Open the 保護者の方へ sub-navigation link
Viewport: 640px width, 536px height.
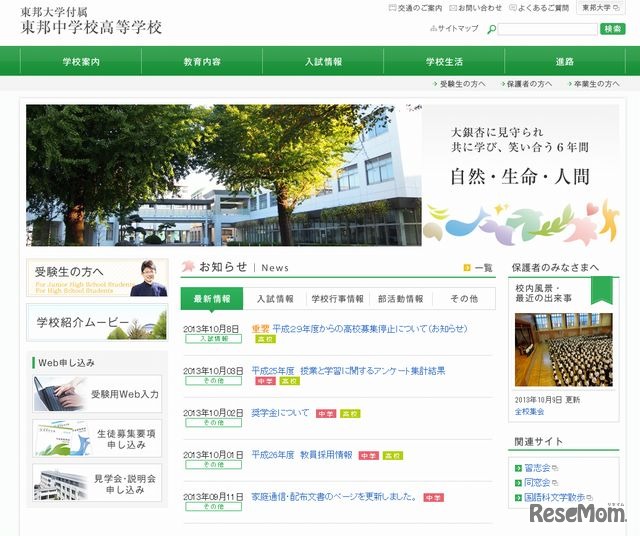pyautogui.click(x=527, y=84)
